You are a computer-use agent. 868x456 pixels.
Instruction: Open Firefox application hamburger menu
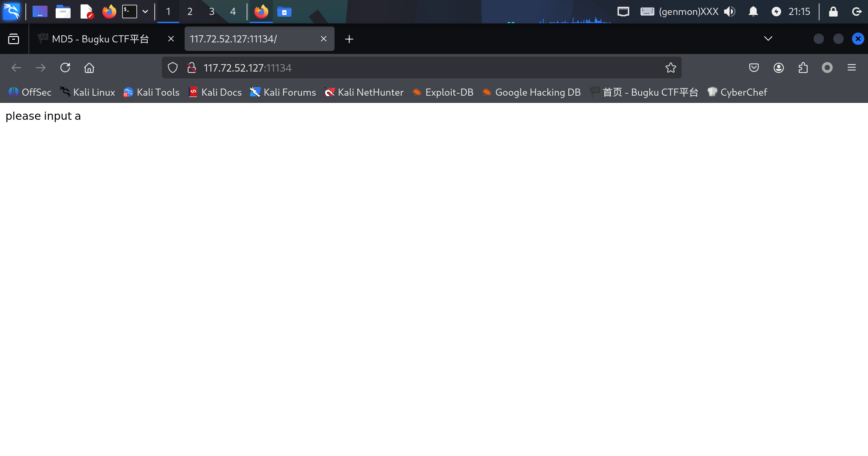click(x=851, y=68)
